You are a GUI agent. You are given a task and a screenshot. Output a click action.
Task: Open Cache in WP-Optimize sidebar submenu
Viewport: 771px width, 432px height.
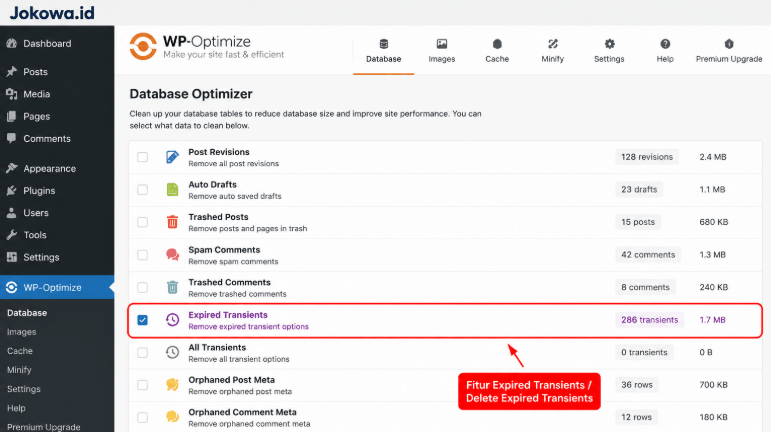[x=20, y=351]
